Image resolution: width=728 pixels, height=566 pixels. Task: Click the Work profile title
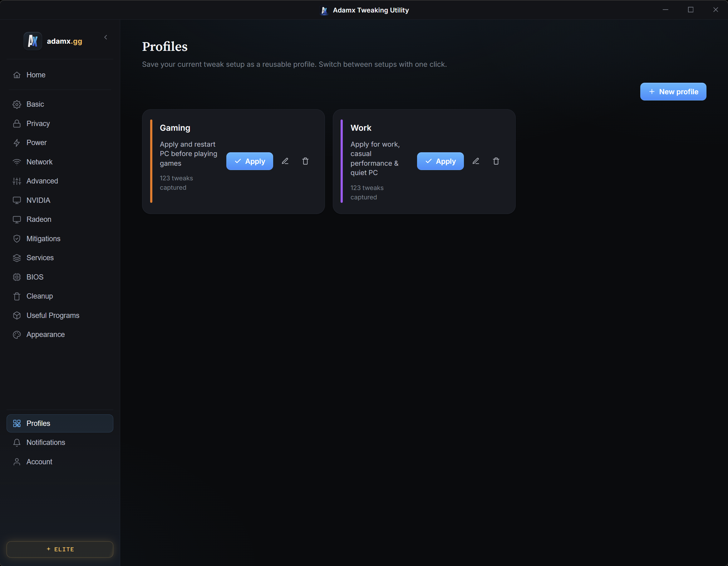pyautogui.click(x=361, y=128)
